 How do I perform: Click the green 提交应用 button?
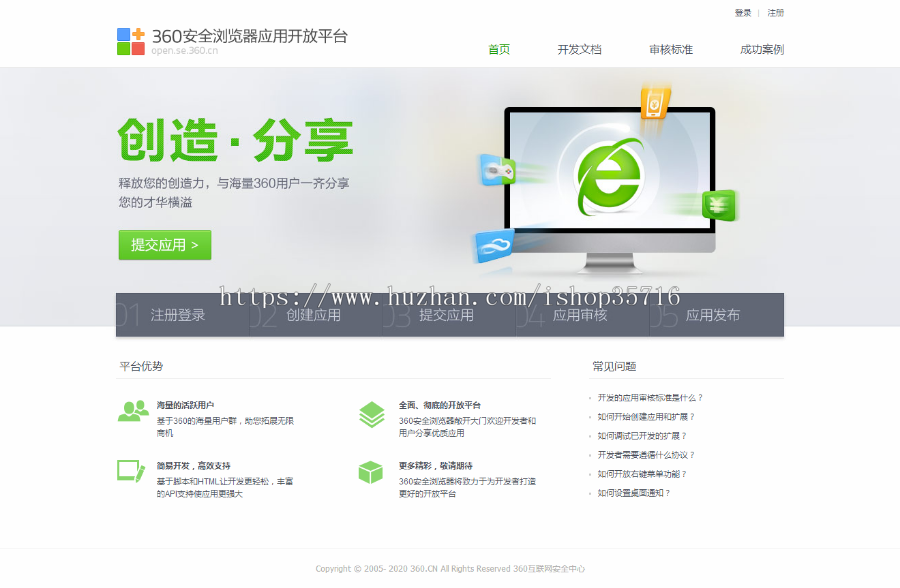164,244
